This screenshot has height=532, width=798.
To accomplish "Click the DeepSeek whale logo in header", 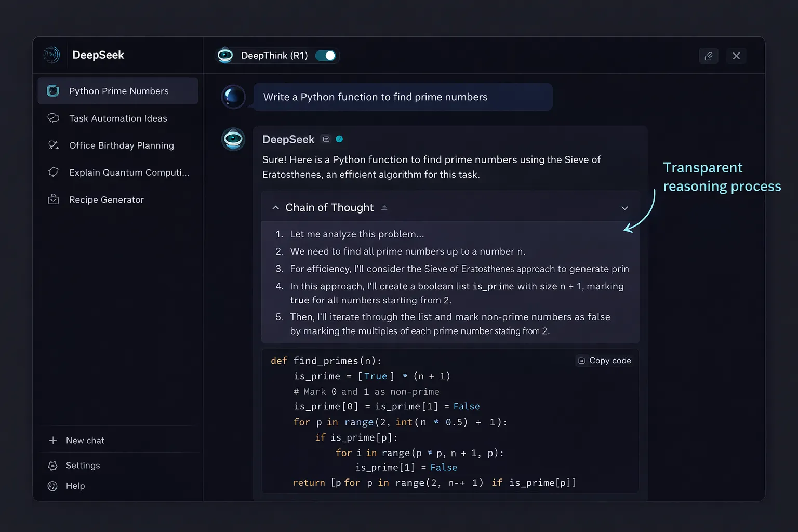I will point(51,55).
